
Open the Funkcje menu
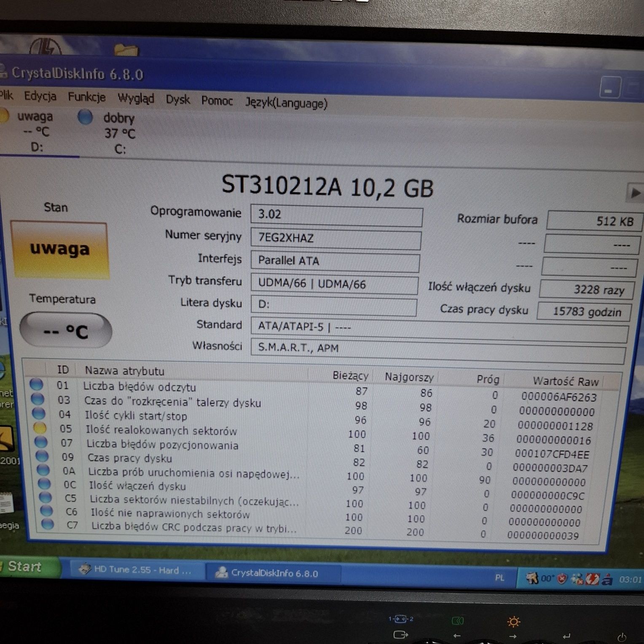(x=87, y=97)
